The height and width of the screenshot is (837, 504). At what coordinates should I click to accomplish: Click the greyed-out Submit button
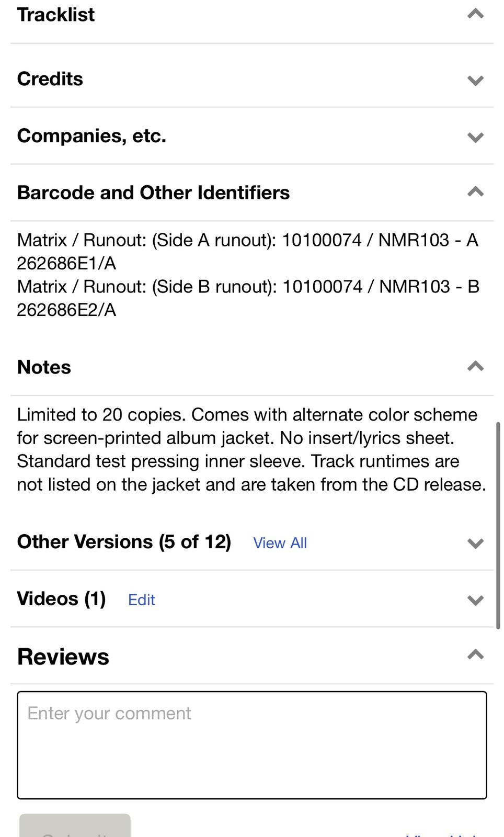tap(75, 825)
